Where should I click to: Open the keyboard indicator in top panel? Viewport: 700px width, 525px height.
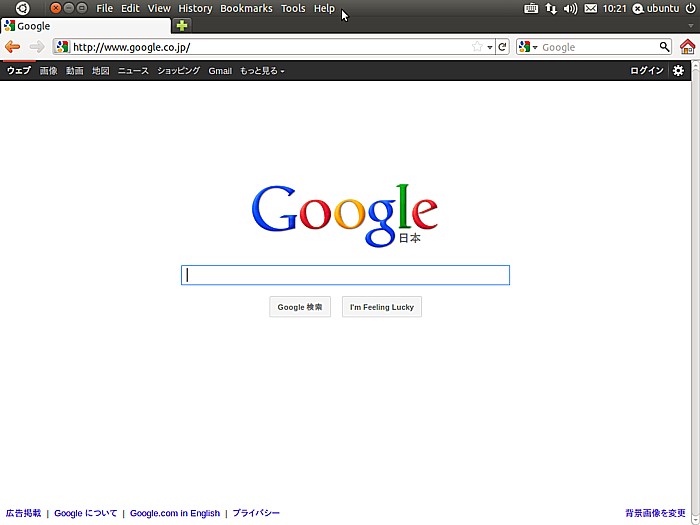pyautogui.click(x=531, y=8)
